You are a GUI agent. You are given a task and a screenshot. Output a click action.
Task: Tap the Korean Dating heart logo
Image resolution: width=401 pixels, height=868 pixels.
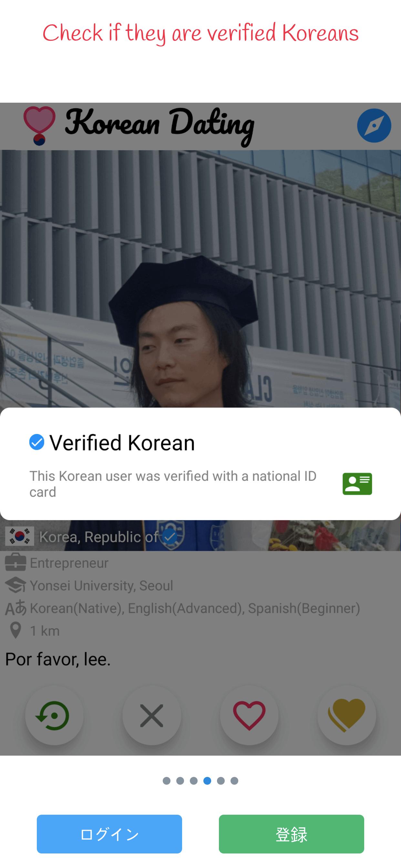(39, 126)
